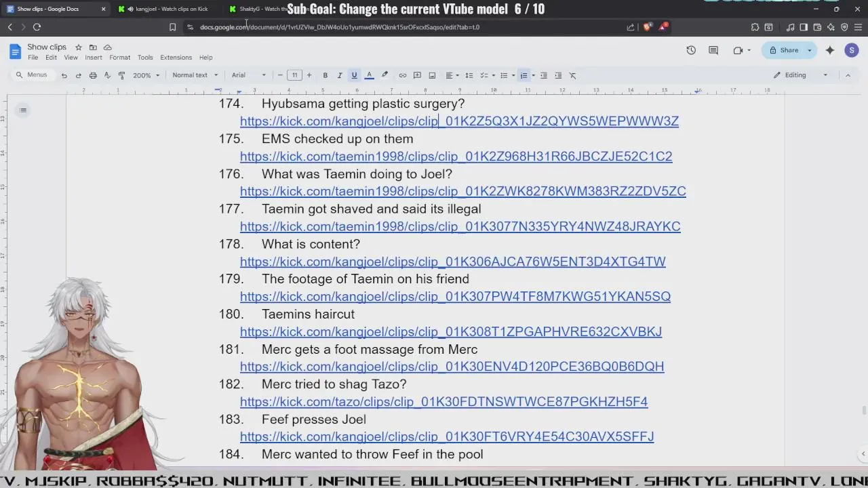Viewport: 868px width, 488px height.
Task: Open the Google Docs home icon
Action: pyautogui.click(x=15, y=52)
